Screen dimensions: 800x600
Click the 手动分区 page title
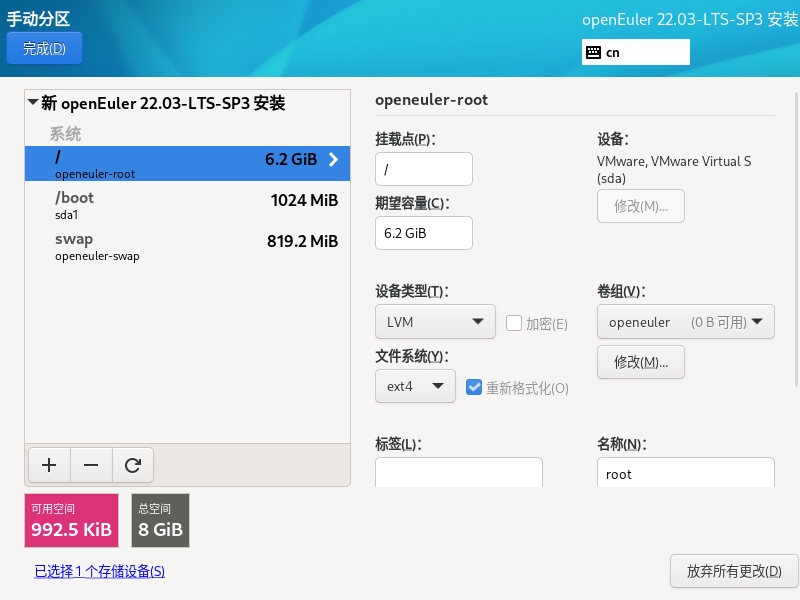(x=38, y=19)
